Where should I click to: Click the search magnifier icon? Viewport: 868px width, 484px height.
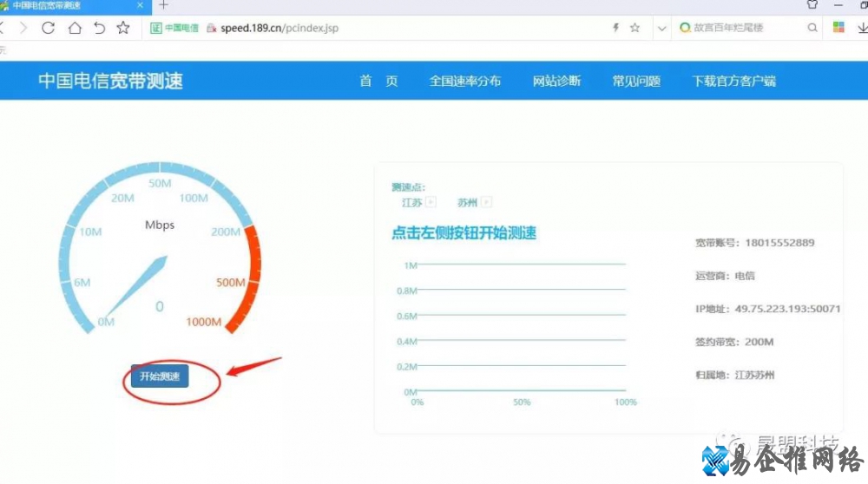pos(812,28)
